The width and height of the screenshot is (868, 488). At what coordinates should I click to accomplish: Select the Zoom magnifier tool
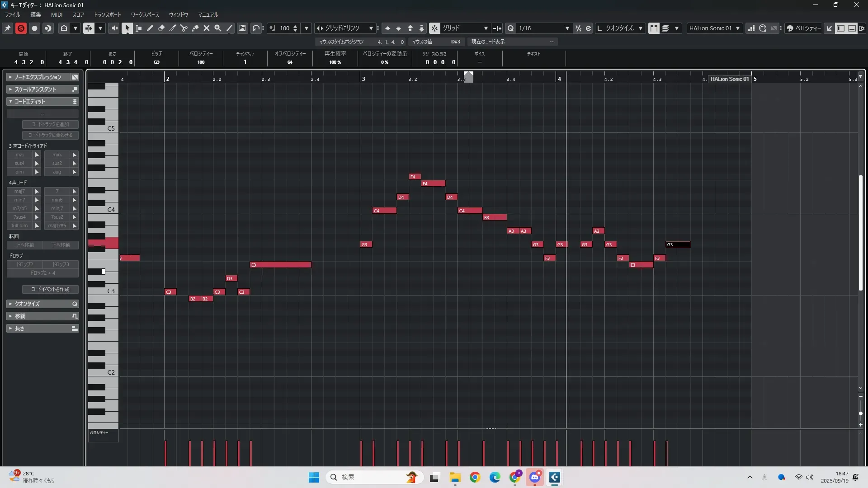pos(218,28)
